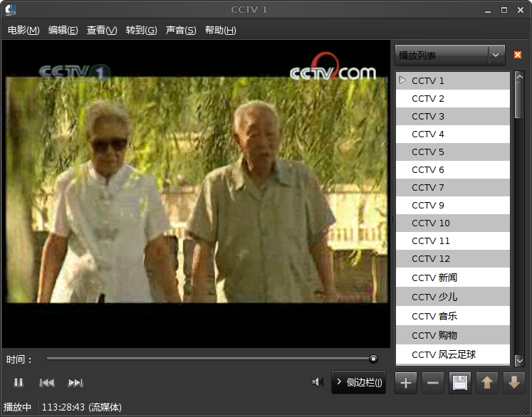The width and height of the screenshot is (532, 417).
Task: Select CCTV 音乐 in the playlist
Action: [x=453, y=316]
